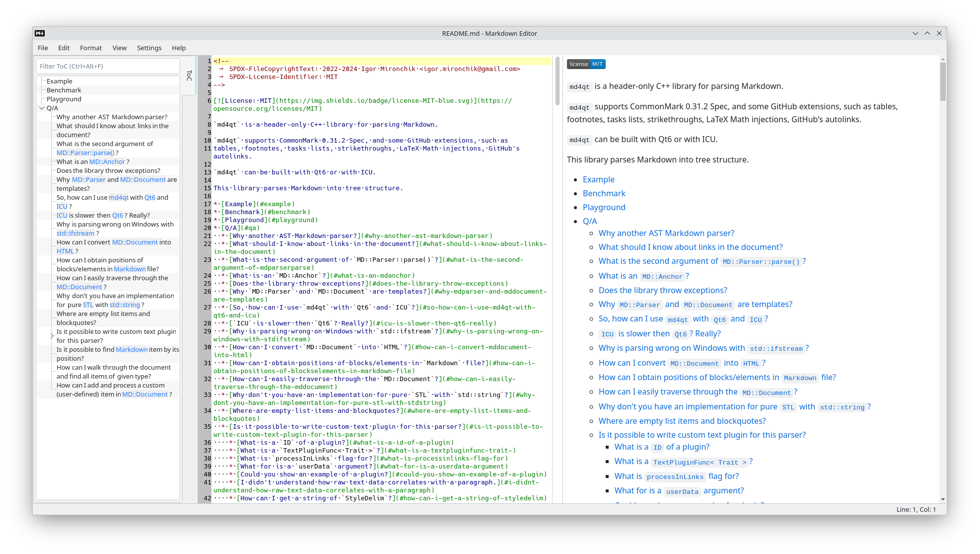Screen dimensions: 980x554
Task: Place cursor on SPDX-License-Identifier line in editor
Action: [x=283, y=77]
